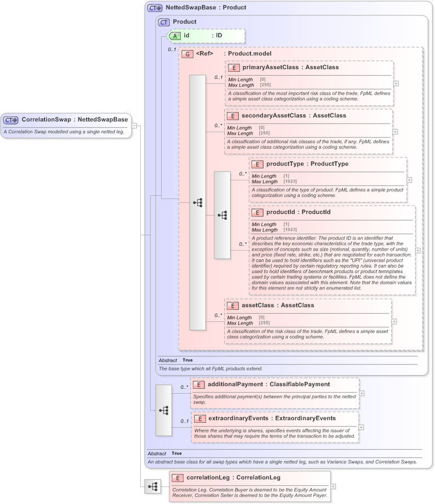Click 'A product reference identifier' description
Viewport: 435px width, 504px height.
pos(331,263)
